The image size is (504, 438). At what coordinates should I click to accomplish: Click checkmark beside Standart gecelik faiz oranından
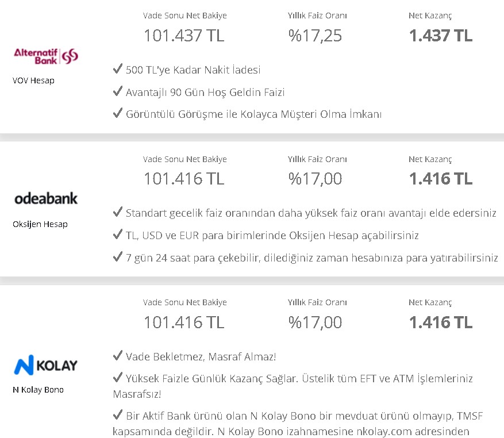click(118, 212)
